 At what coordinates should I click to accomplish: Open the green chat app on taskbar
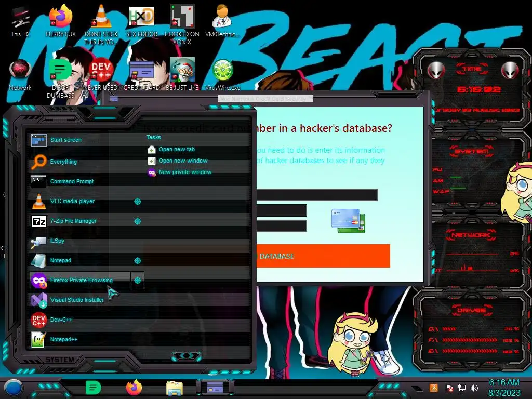click(x=94, y=388)
